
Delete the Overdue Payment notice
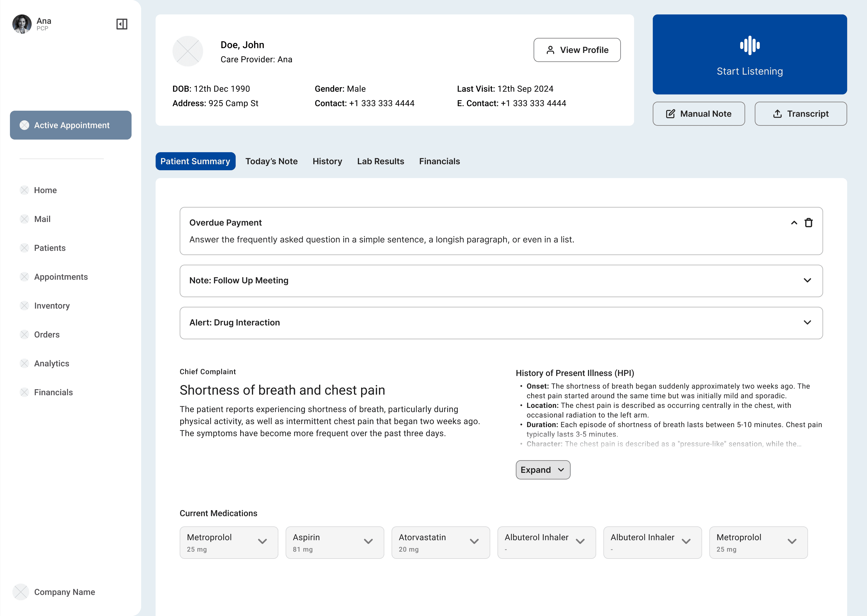click(x=809, y=223)
